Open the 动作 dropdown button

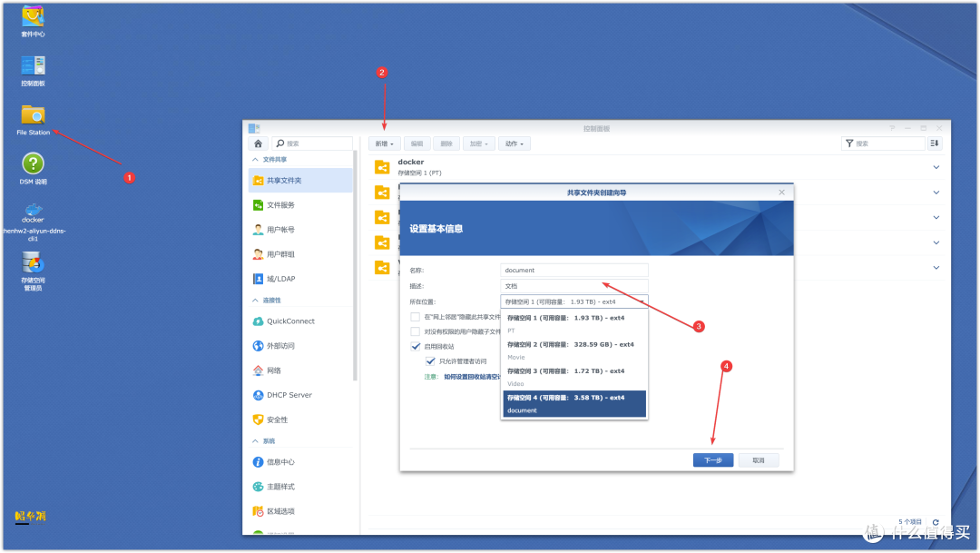click(514, 143)
